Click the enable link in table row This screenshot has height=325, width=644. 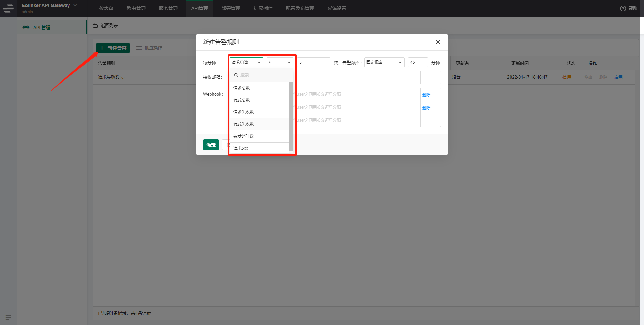tap(618, 77)
